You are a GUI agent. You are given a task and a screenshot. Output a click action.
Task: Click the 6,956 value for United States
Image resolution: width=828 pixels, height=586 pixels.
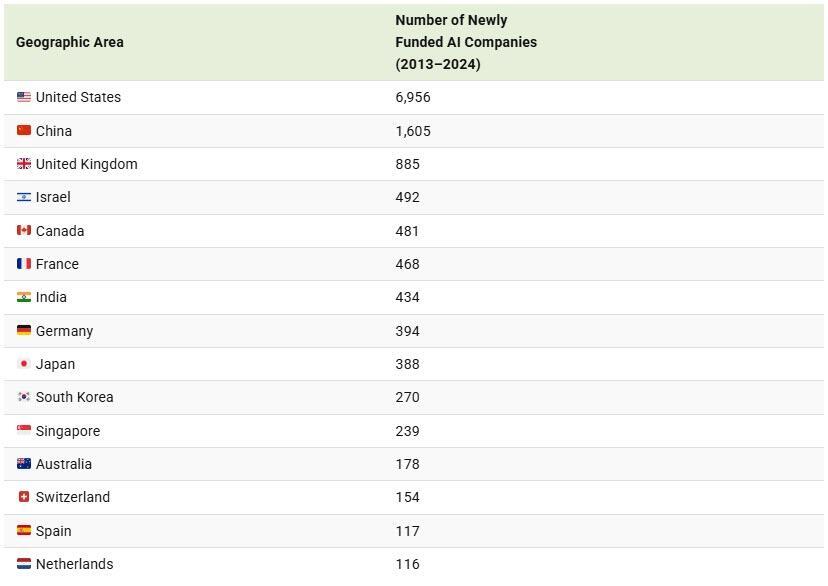[x=413, y=97]
